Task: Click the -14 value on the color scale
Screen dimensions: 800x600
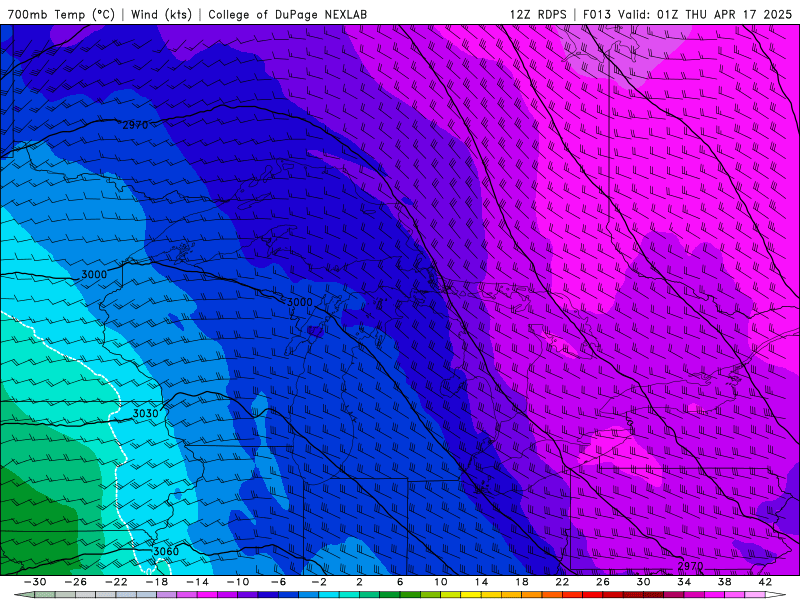Action: click(x=197, y=582)
